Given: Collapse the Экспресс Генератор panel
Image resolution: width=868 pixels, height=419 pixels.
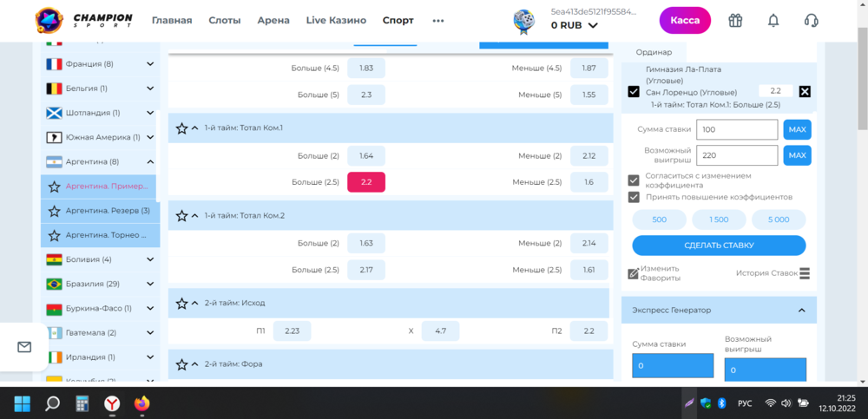Looking at the screenshot, I should coord(801,311).
